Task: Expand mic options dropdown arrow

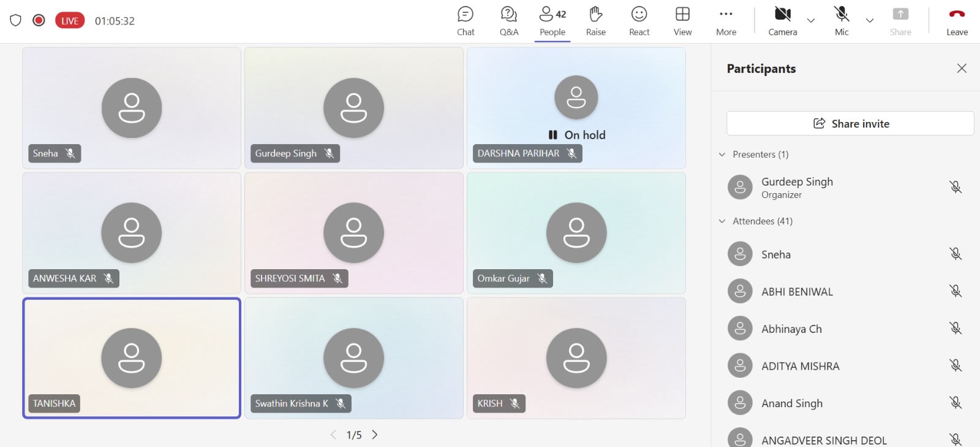Action: (870, 21)
